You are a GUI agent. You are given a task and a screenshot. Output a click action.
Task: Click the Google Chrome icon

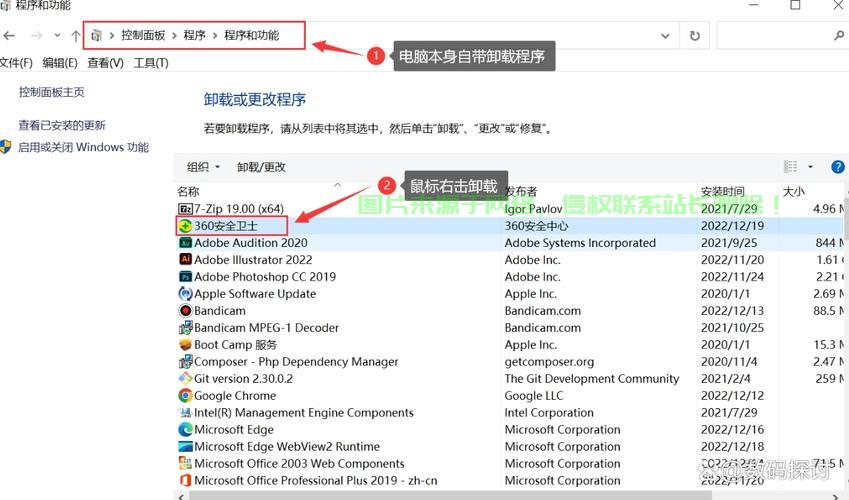pos(185,395)
